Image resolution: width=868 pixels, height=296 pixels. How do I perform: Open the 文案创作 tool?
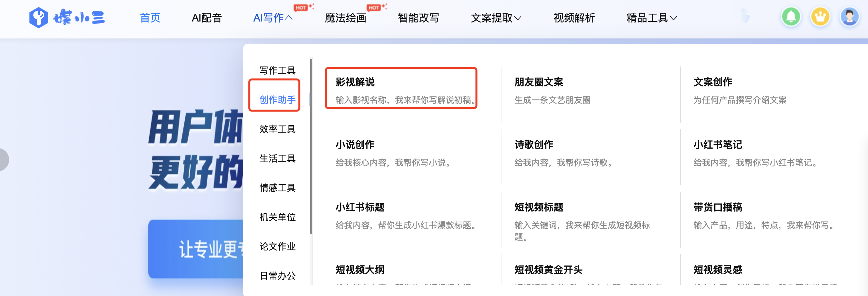point(713,82)
